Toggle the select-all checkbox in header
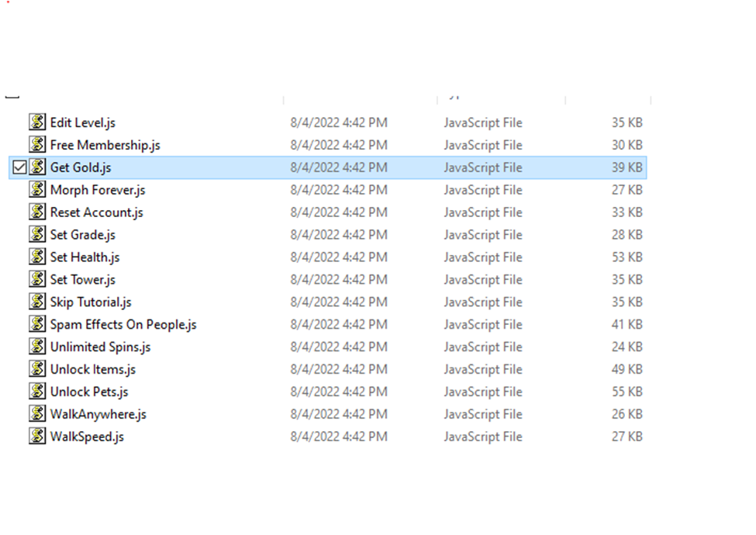 12,95
